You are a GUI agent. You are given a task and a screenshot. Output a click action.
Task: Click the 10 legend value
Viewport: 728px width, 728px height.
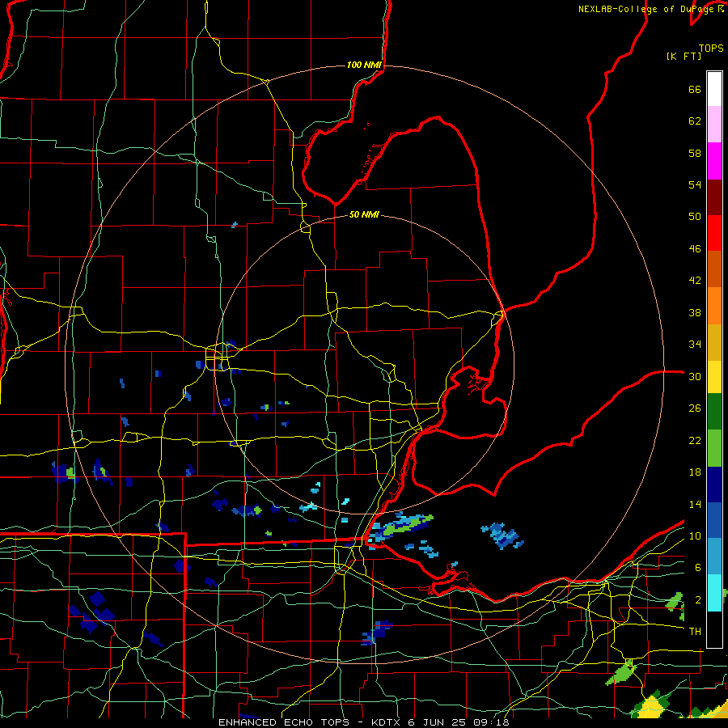tap(695, 535)
